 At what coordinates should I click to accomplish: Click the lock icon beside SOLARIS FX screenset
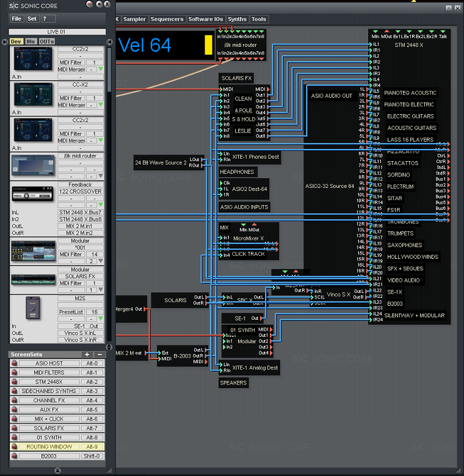14,428
